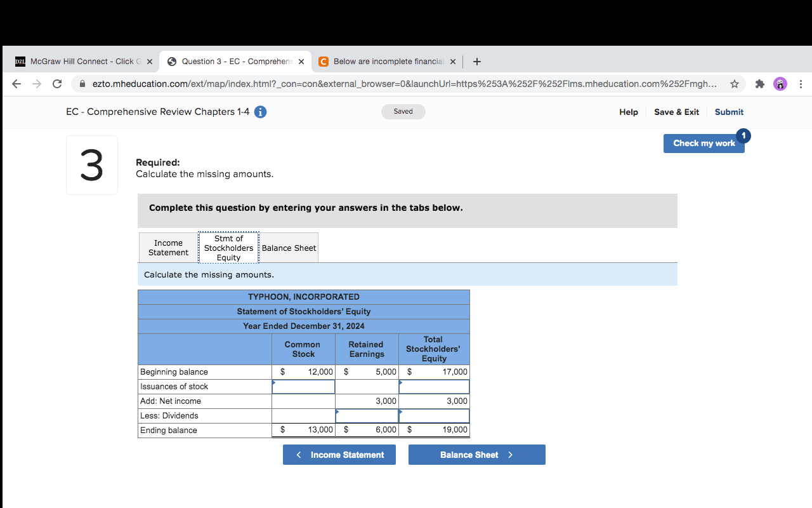Click the Retained Earnings column header
812x508 pixels.
[367, 349]
